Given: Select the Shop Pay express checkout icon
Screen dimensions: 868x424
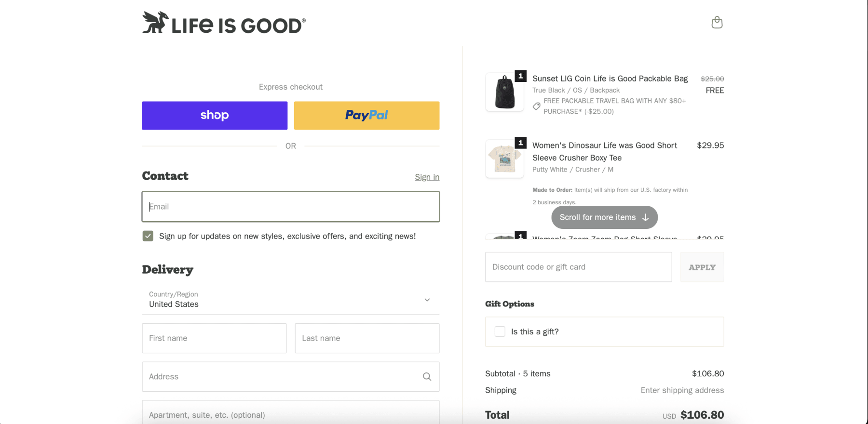Looking at the screenshot, I should pos(214,115).
